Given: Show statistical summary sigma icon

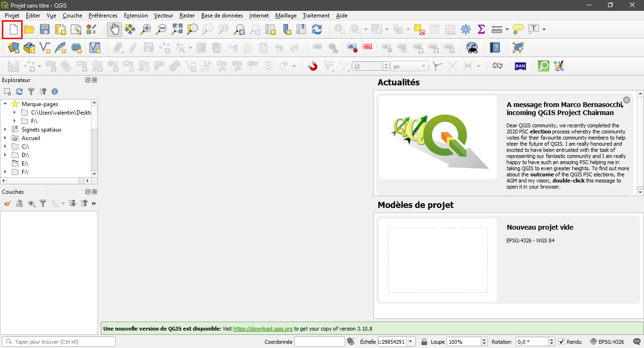Looking at the screenshot, I should point(481,30).
